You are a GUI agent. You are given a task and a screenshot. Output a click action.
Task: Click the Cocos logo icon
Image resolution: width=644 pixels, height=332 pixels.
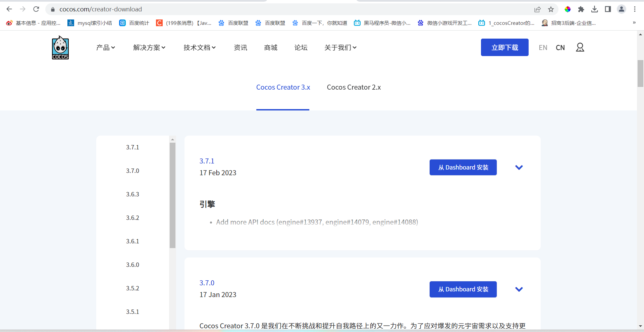(x=60, y=48)
